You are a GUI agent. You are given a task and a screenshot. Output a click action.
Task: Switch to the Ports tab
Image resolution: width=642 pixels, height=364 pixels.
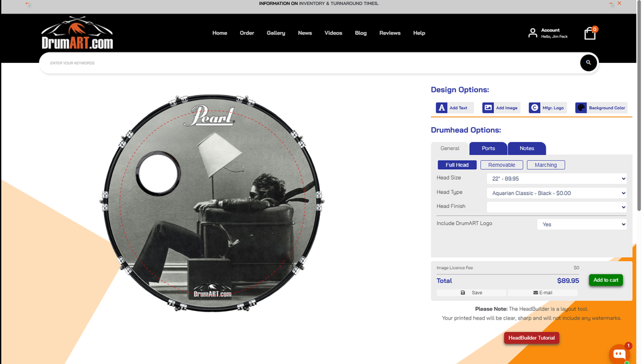coord(488,149)
